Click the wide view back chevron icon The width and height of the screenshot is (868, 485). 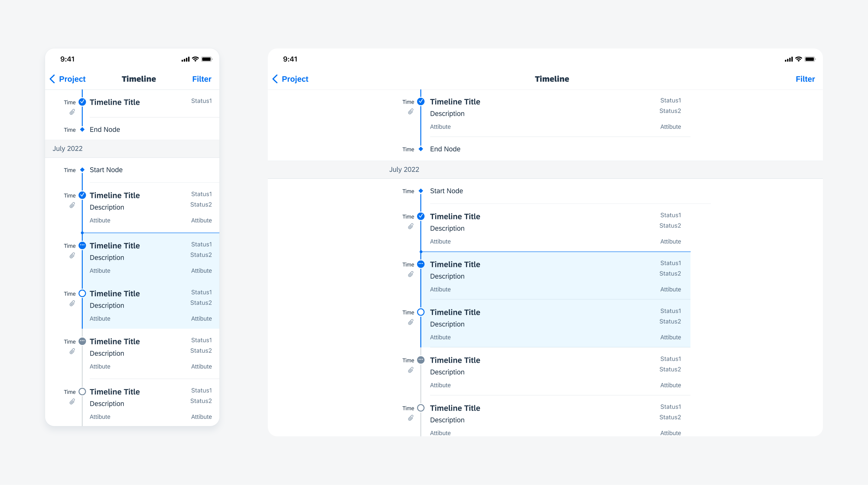275,79
